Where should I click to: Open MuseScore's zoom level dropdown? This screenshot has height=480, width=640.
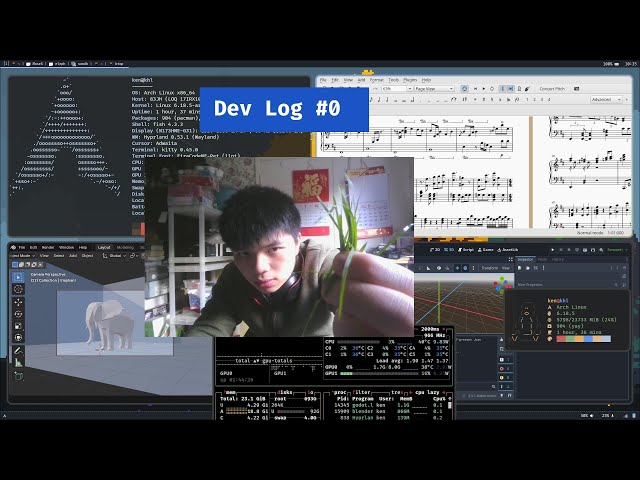[x=397, y=89]
